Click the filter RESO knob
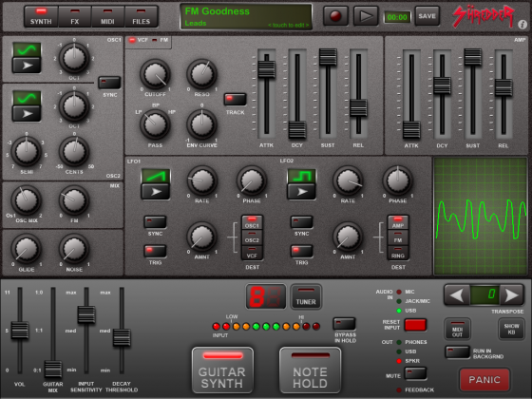 (201, 74)
